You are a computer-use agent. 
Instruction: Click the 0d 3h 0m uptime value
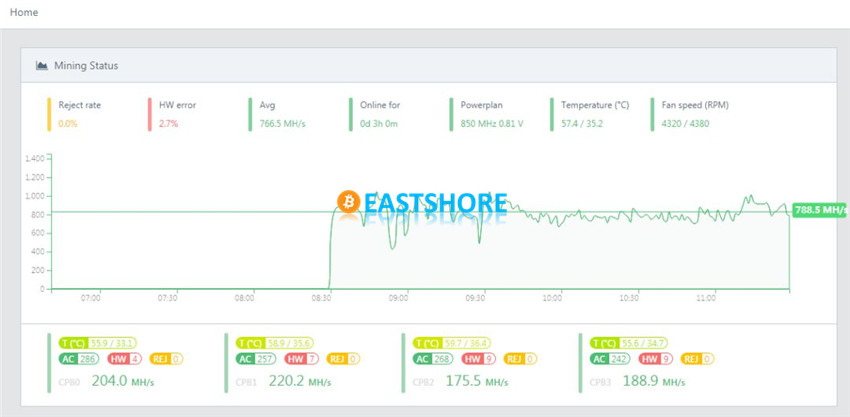[379, 124]
